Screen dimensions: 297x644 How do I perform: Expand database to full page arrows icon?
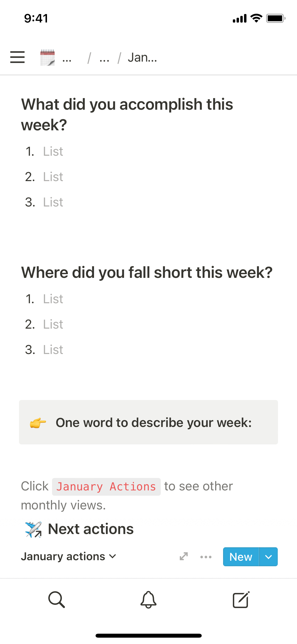coord(183,556)
